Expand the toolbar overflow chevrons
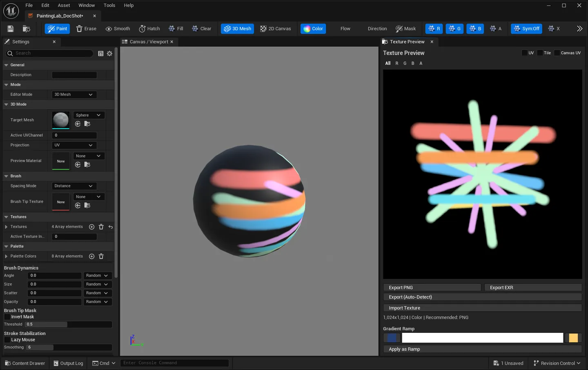588x370 pixels. [x=579, y=29]
